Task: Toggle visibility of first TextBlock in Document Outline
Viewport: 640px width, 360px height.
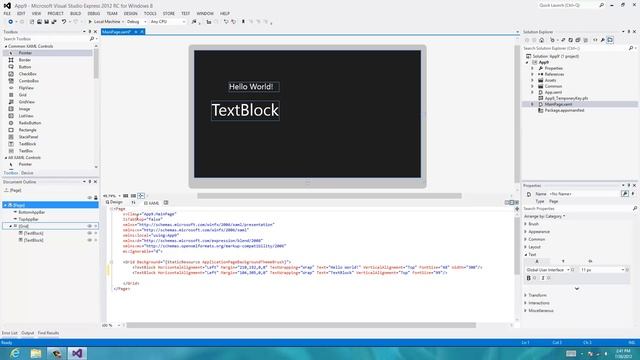Action: (89, 233)
